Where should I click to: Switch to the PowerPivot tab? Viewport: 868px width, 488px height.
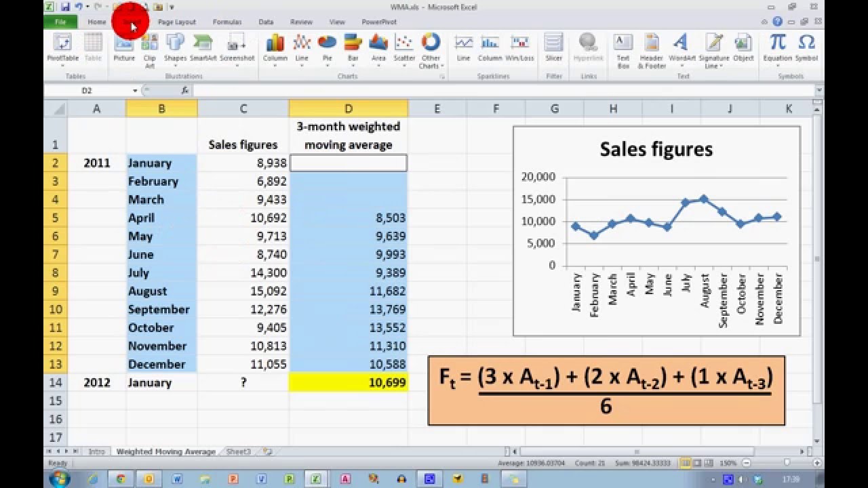379,22
